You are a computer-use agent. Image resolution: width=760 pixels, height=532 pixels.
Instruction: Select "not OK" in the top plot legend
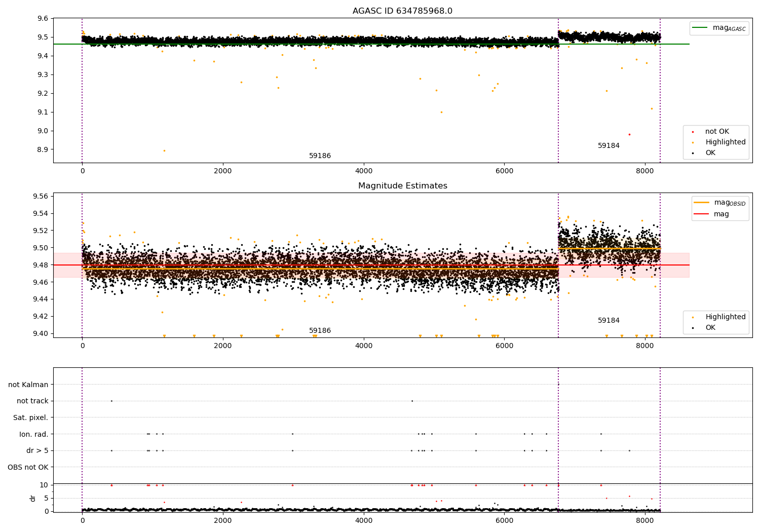(717, 132)
